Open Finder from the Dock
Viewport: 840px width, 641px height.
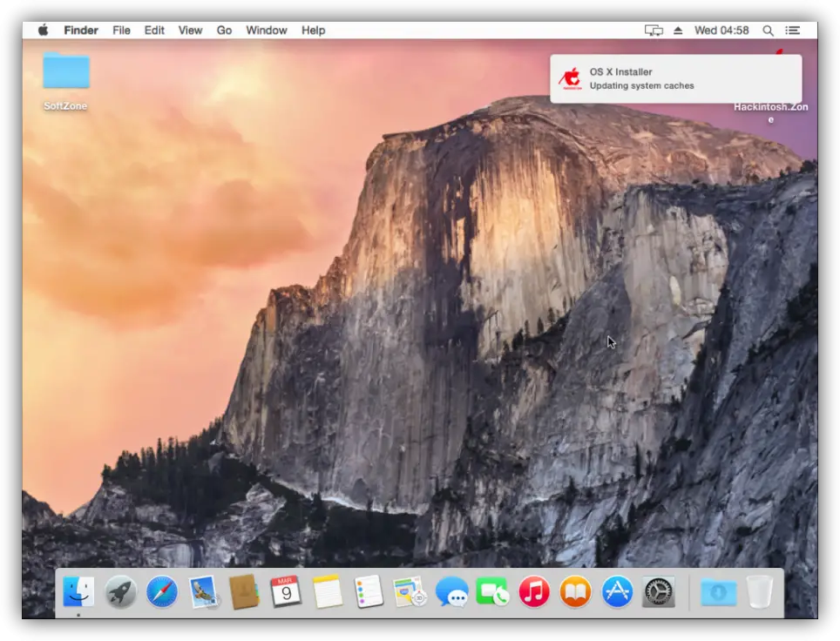click(78, 591)
